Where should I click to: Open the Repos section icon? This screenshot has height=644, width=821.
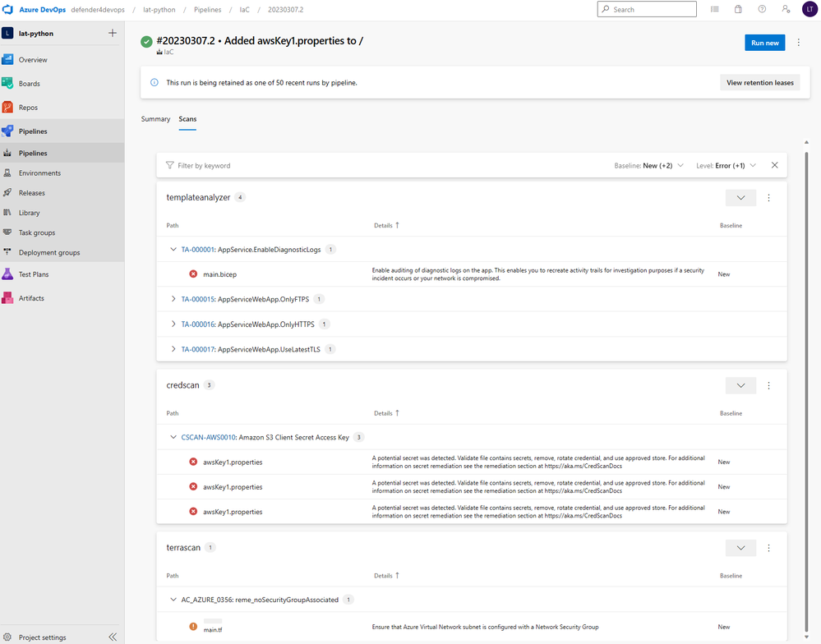point(7,108)
